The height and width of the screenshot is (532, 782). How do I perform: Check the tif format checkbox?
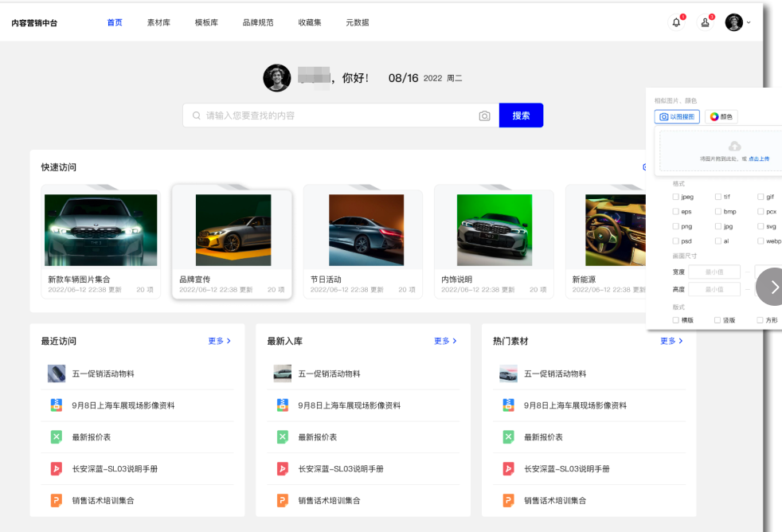click(x=718, y=197)
